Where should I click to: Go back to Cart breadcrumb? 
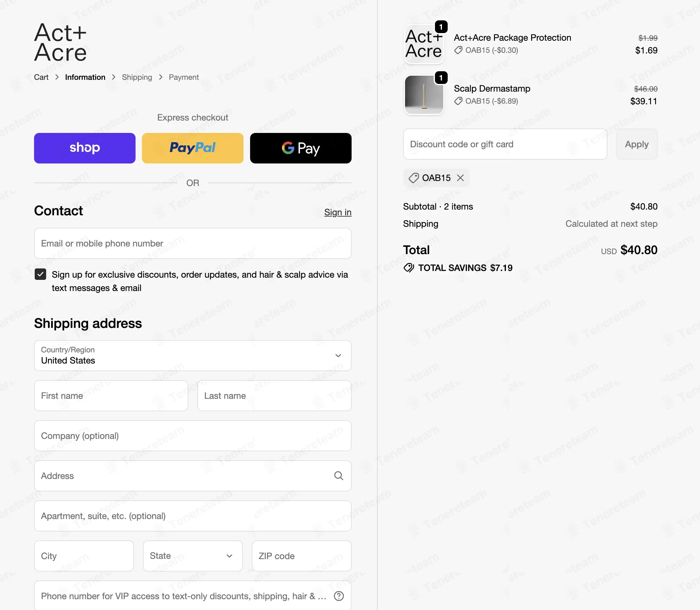pyautogui.click(x=41, y=77)
